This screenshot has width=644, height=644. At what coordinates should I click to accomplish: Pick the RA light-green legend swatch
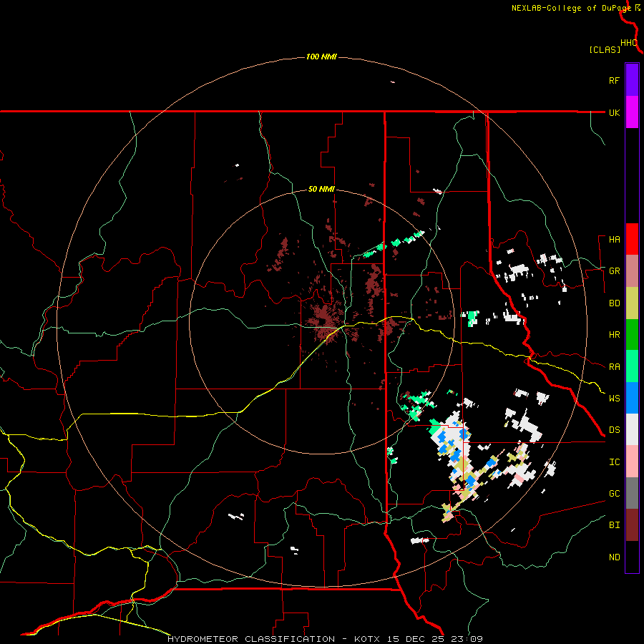[632, 366]
